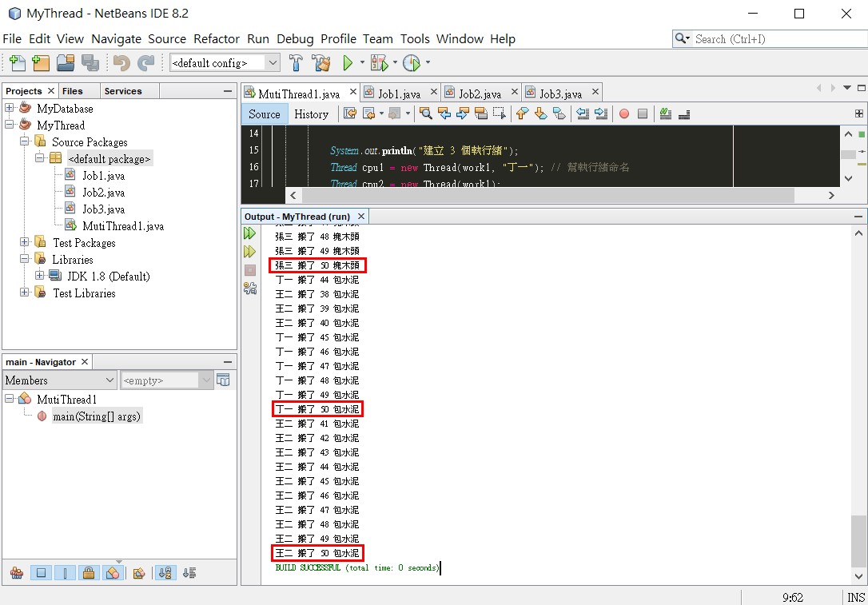Toggle Show Inner Classes filter in Navigator
Screen dimensions: 868x605
coord(113,573)
